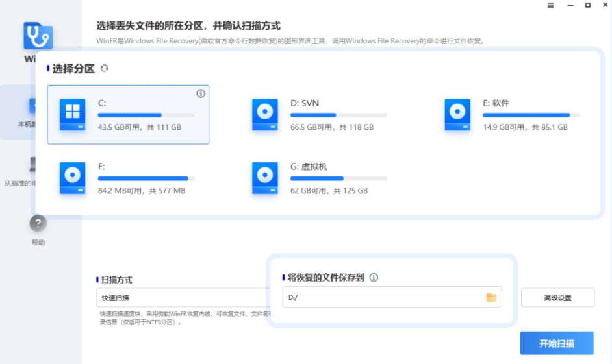Open folder browser icon in save path

(x=491, y=297)
